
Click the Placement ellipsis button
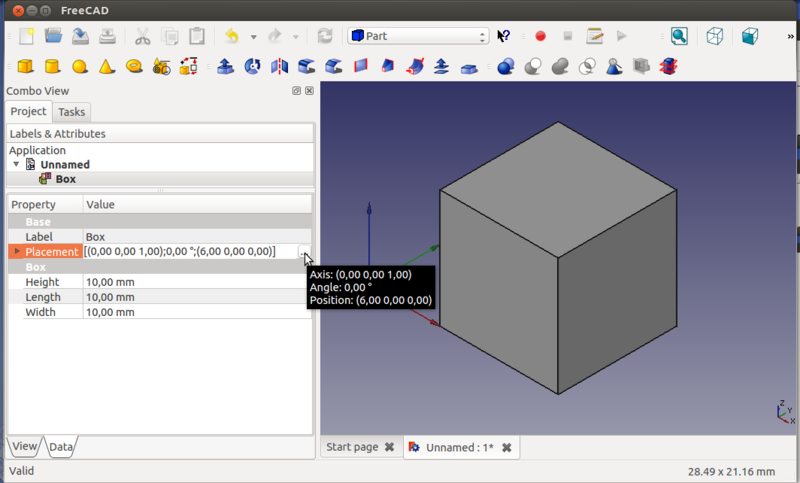coord(304,252)
